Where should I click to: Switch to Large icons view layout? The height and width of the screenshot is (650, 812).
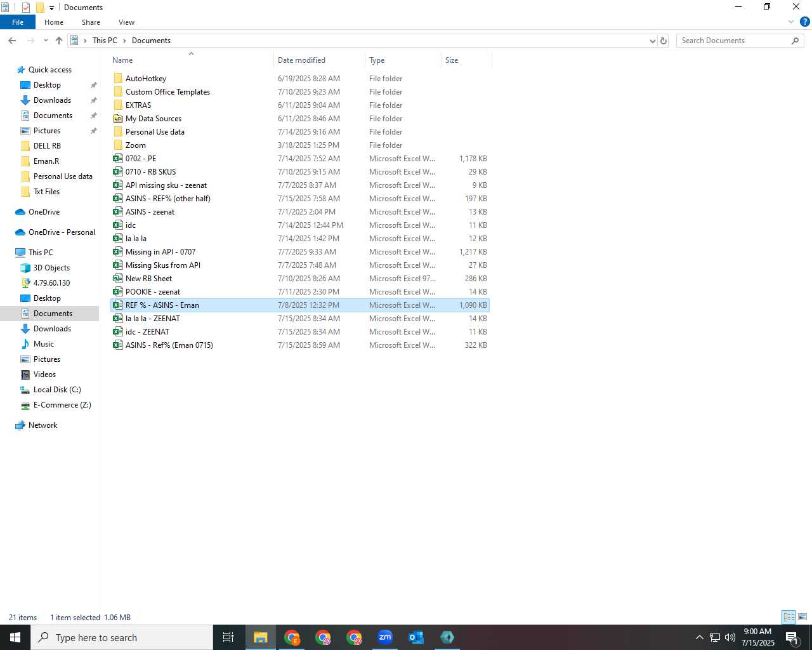click(x=802, y=617)
